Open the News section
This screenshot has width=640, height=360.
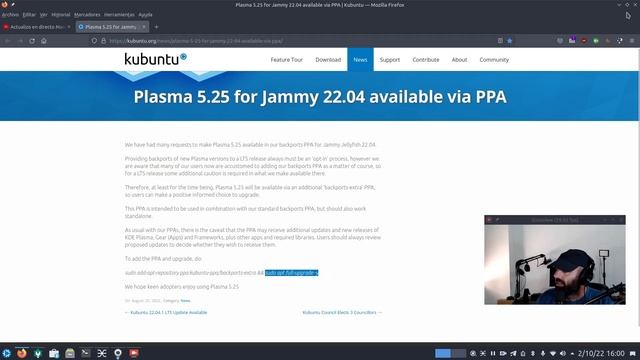click(x=360, y=60)
